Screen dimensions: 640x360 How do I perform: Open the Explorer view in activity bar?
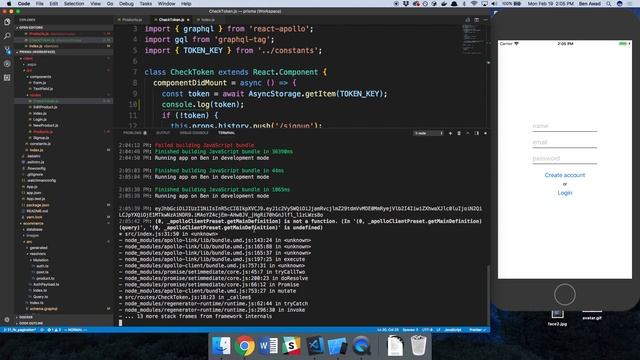(7, 22)
